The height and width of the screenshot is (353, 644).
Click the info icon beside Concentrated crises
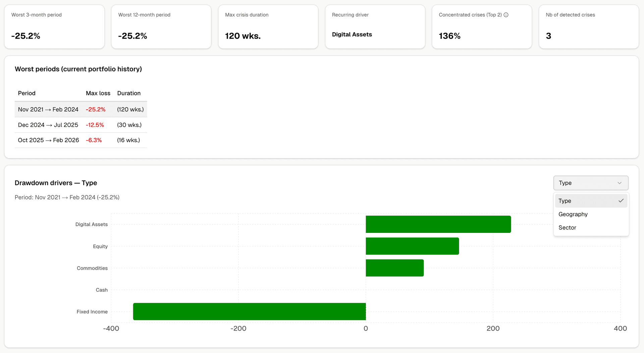506,15
